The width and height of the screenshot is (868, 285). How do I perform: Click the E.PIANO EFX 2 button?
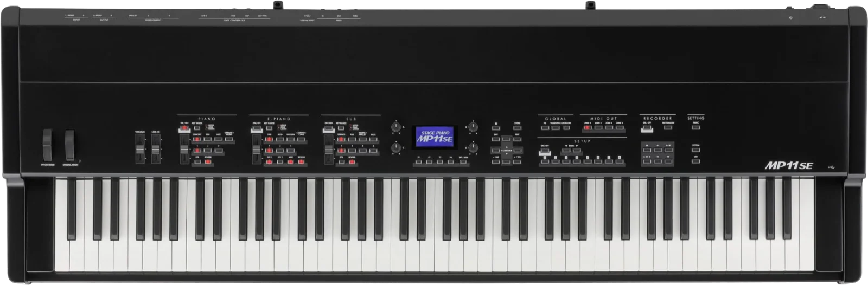pyautogui.click(x=280, y=161)
